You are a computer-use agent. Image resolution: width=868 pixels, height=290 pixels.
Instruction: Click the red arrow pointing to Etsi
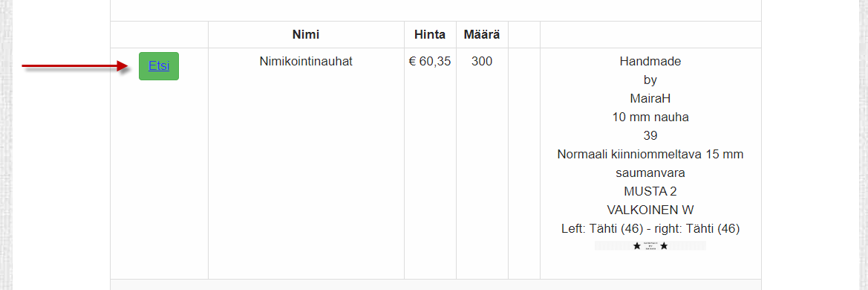point(76,66)
